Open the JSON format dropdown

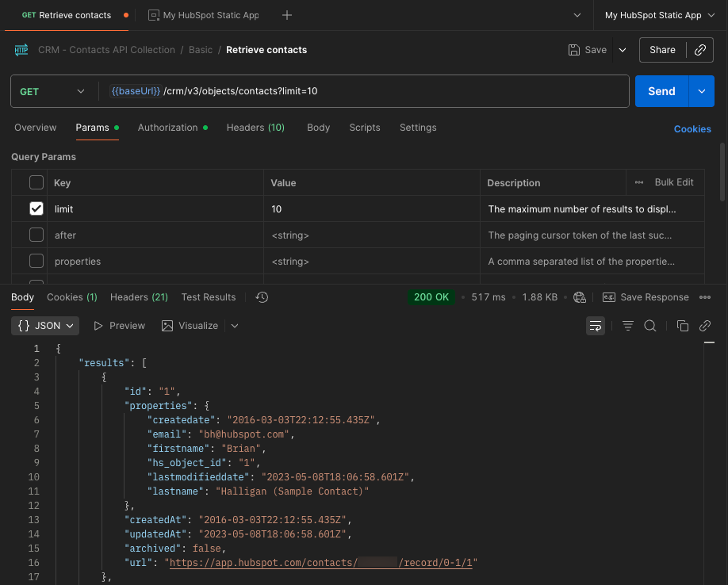[x=45, y=326]
